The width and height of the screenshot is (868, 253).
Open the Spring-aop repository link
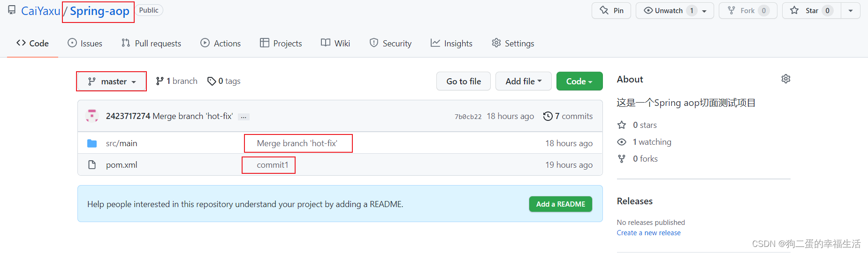click(99, 11)
